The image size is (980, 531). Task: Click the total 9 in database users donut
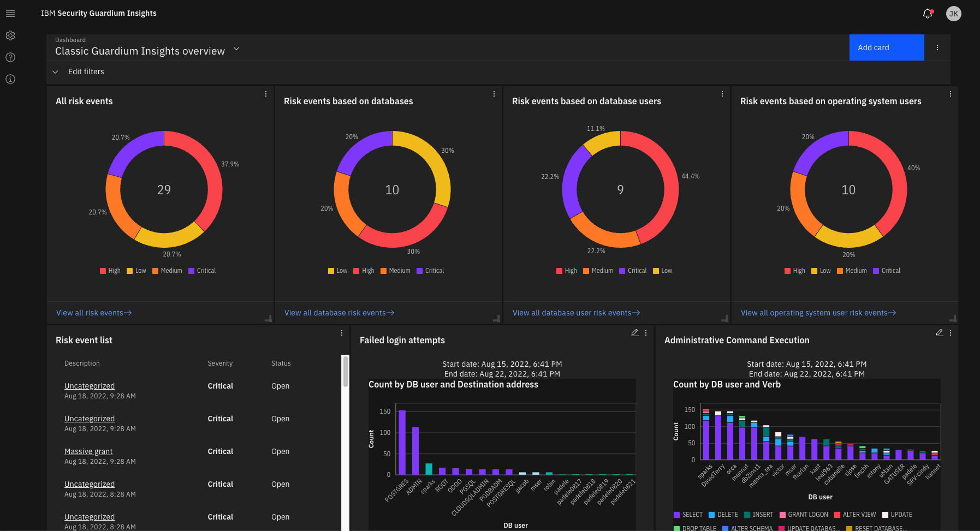[620, 190]
